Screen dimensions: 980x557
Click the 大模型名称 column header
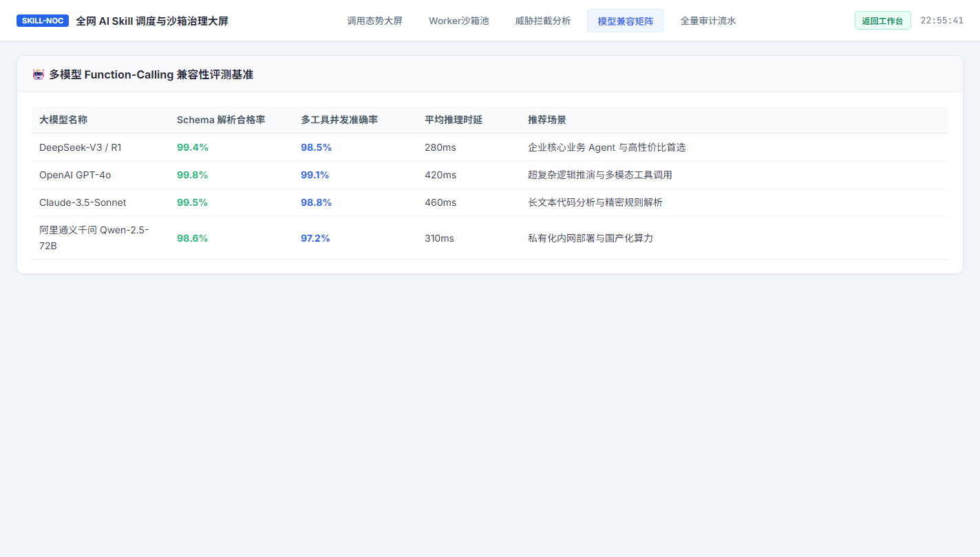tap(63, 120)
